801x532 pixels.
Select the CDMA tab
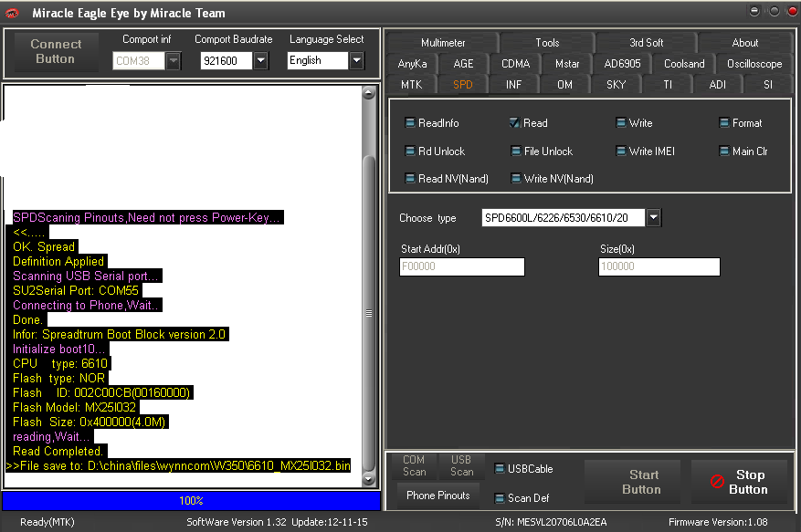(515, 64)
